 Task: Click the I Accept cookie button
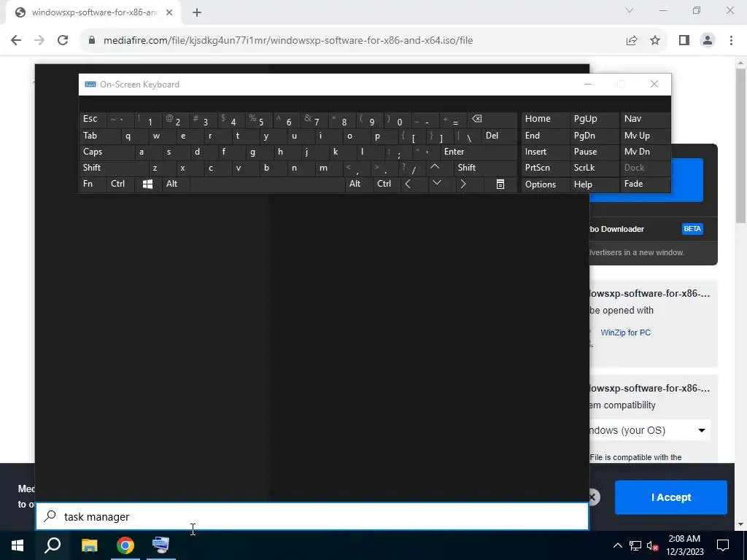click(671, 497)
